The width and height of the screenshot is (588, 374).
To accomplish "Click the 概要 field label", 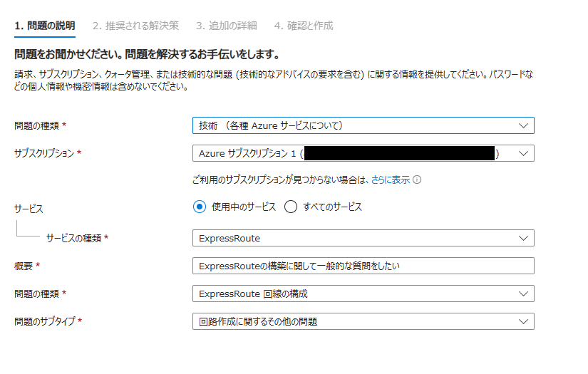I will 24,266.
